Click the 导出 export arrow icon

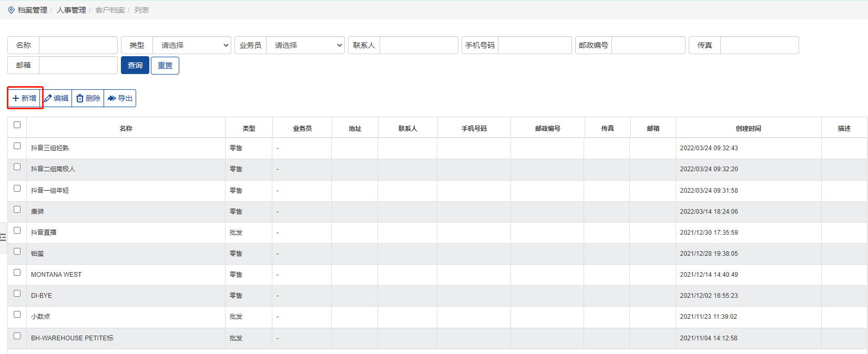(111, 98)
